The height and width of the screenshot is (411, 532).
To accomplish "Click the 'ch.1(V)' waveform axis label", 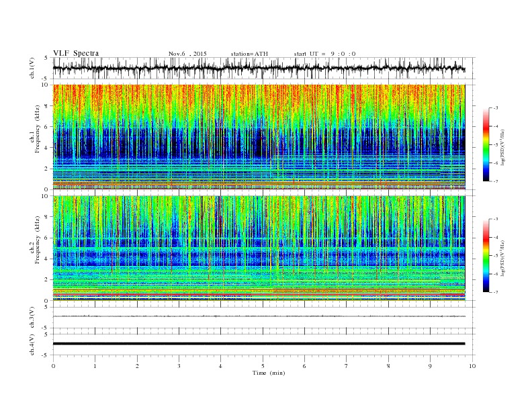I will (x=32, y=68).
